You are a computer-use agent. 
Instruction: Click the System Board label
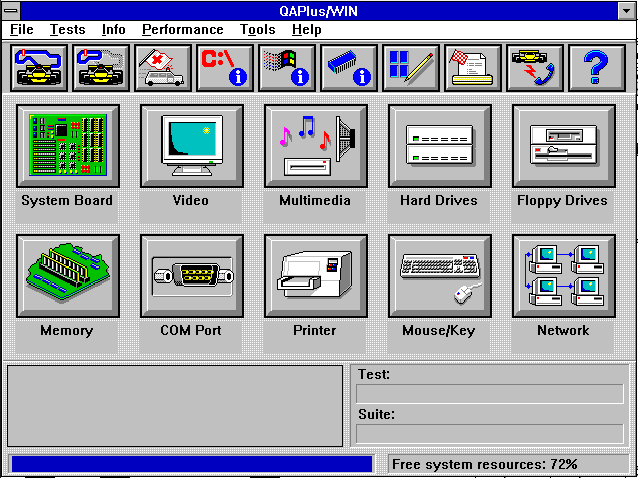click(67, 201)
